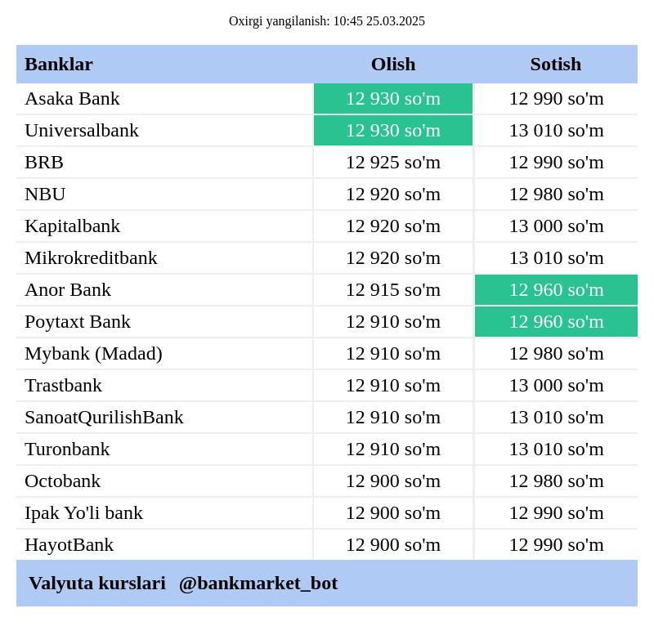Select Ipak Yo'li bank name
Screen dimensions: 654x644
84,513
